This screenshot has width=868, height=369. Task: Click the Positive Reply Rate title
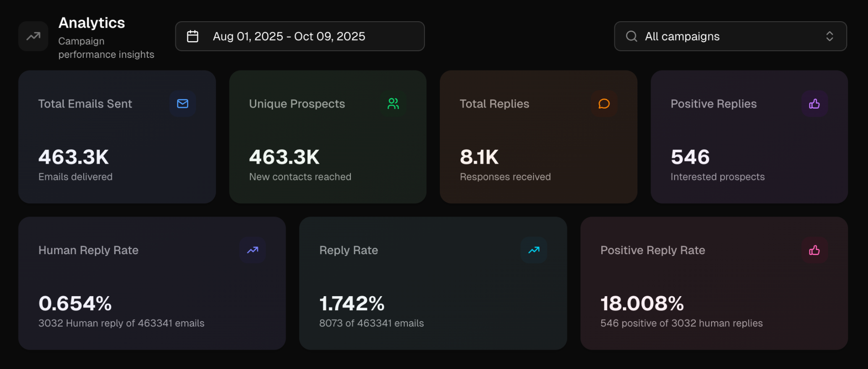[653, 250]
